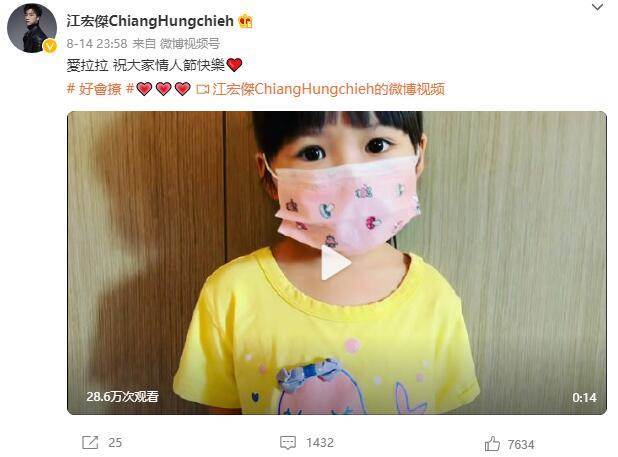Click the video camera icon before video link
Viewport: 618px width, 457px height.
(202, 89)
